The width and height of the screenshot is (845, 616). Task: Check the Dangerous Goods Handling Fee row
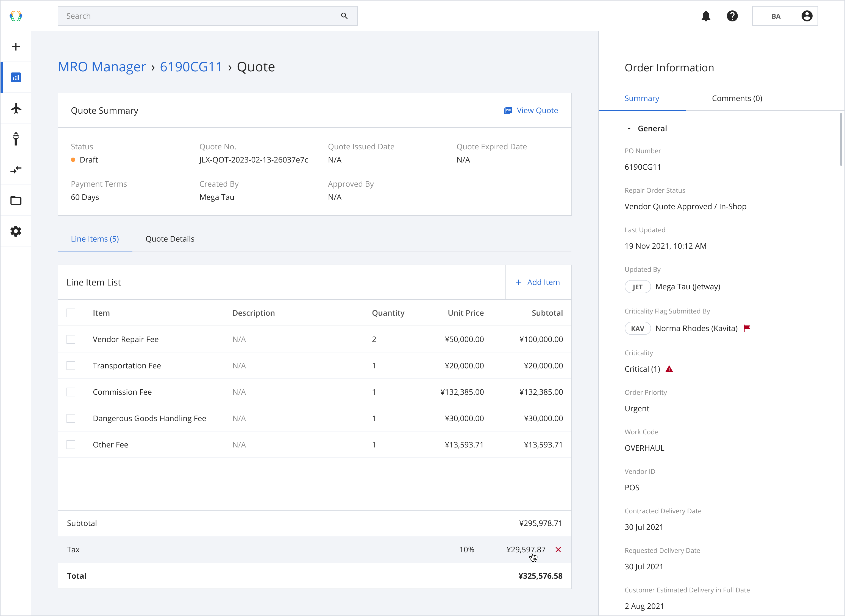tap(71, 418)
